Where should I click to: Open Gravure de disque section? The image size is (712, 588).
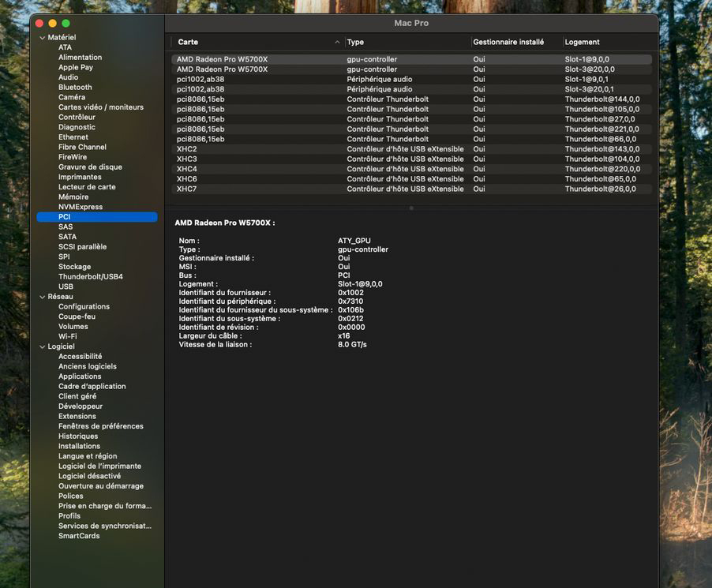90,167
